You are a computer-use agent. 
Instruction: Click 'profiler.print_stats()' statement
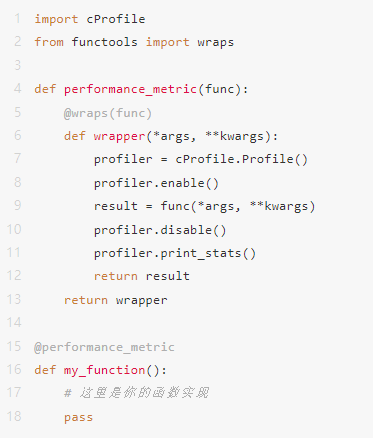click(x=175, y=253)
